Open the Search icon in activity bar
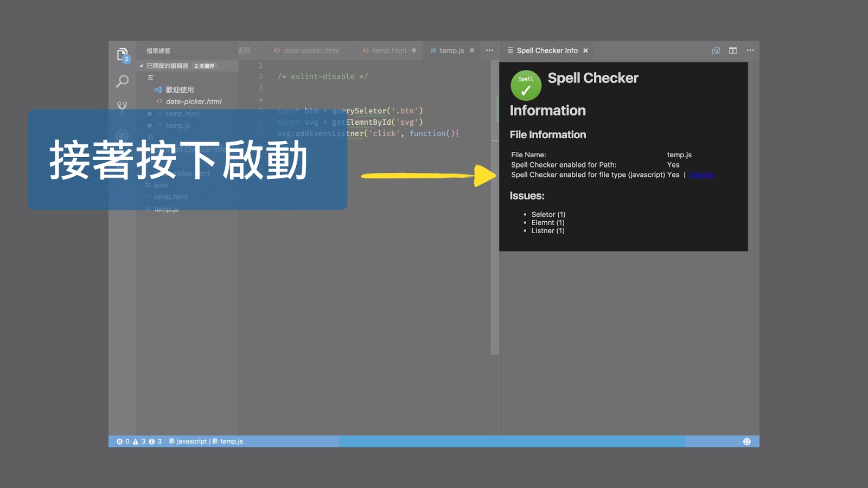 tap(122, 81)
